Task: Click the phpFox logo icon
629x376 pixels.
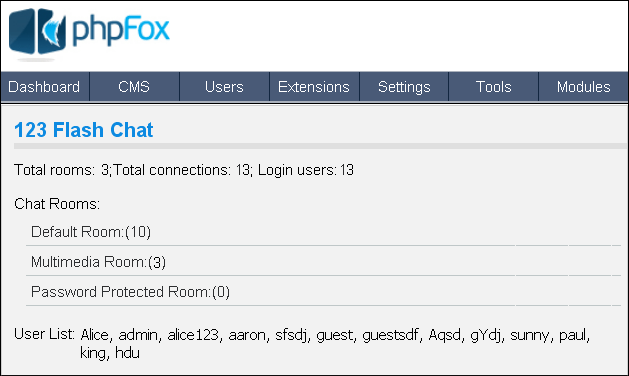Action: pyautogui.click(x=37, y=31)
